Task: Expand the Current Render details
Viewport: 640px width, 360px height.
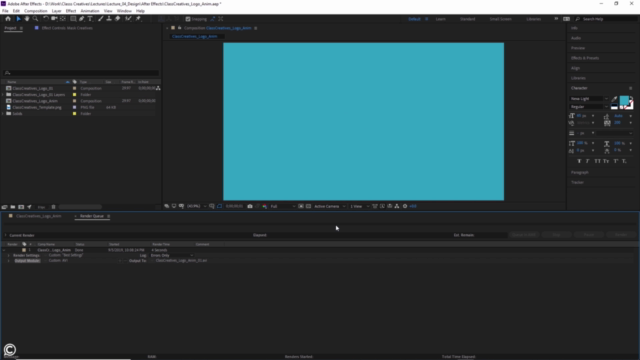Action: [6, 235]
